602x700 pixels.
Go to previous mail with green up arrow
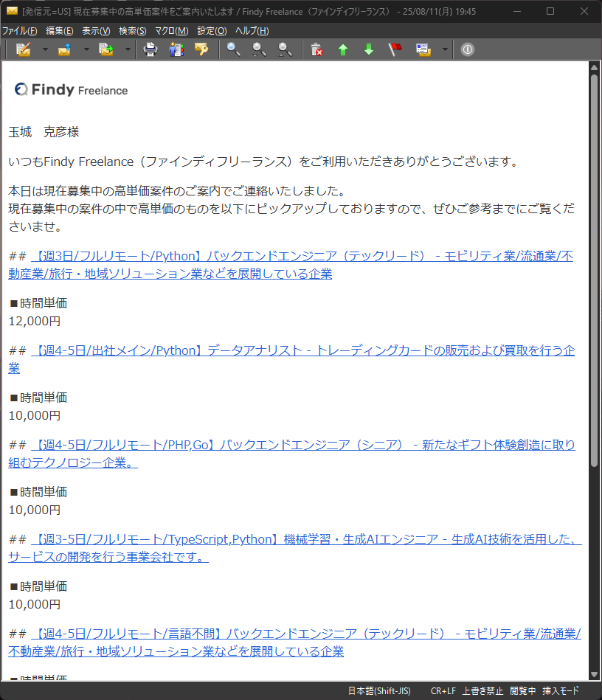click(342, 49)
